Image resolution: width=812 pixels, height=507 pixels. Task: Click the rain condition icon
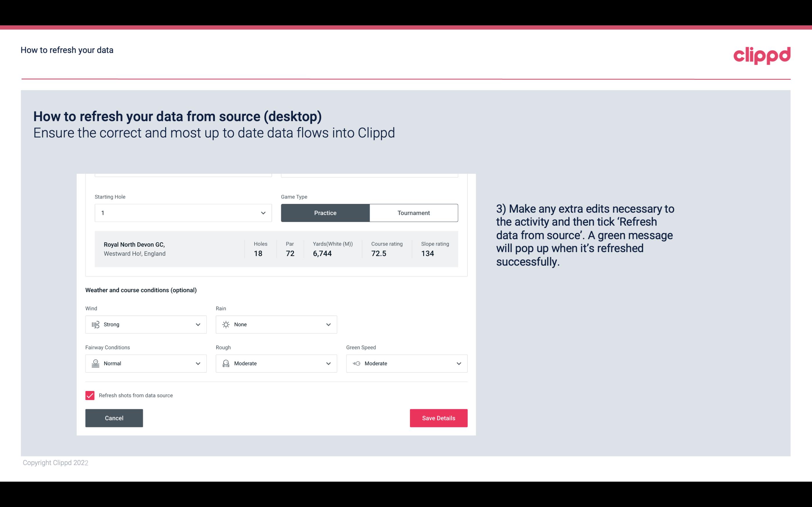(x=226, y=324)
